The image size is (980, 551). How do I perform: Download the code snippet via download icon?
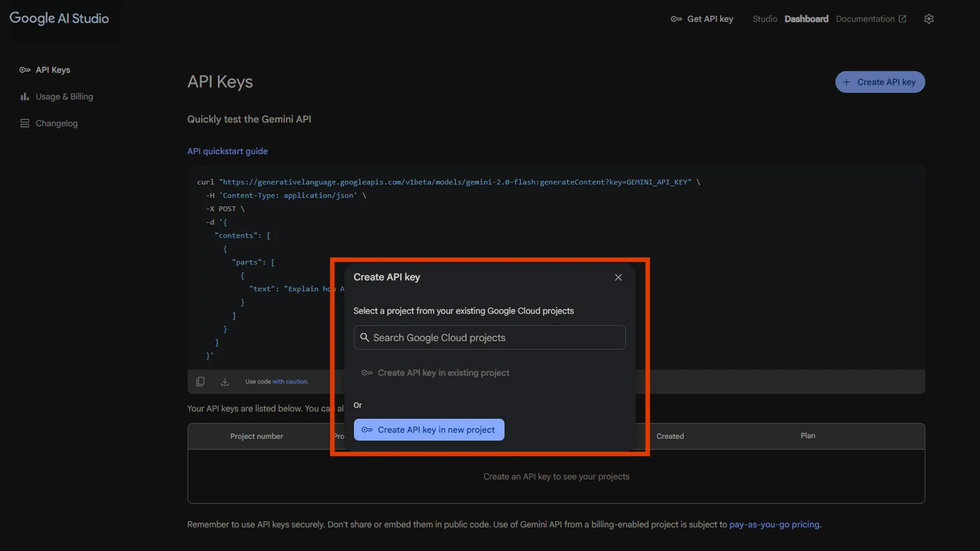tap(225, 382)
